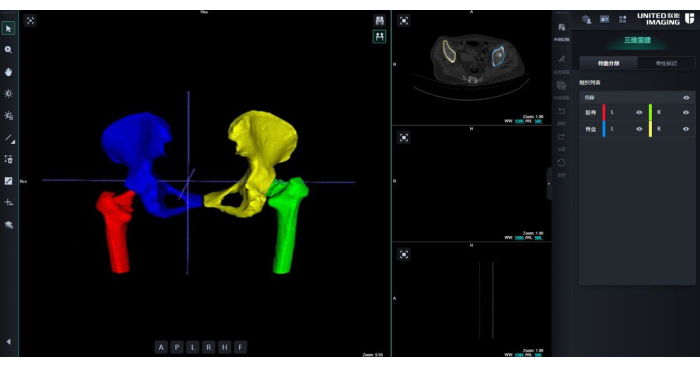Collapse the right panel via edge handle
The height and width of the screenshot is (367, 700).
549,184
